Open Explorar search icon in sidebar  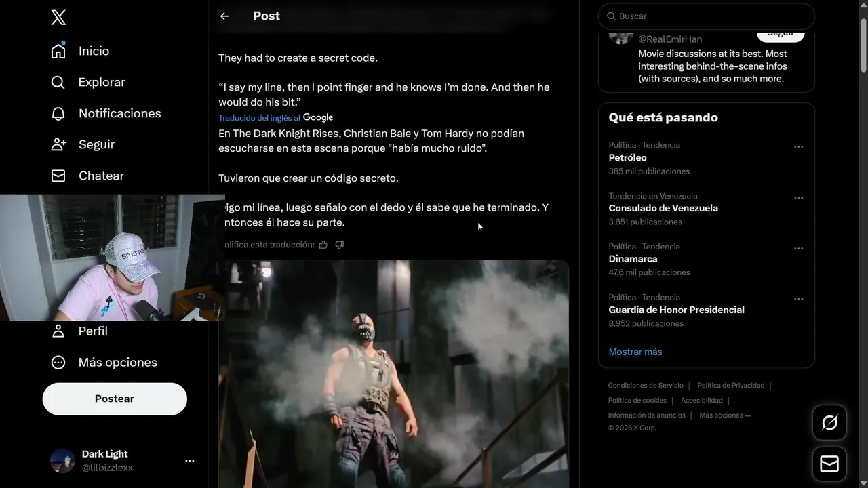point(58,82)
